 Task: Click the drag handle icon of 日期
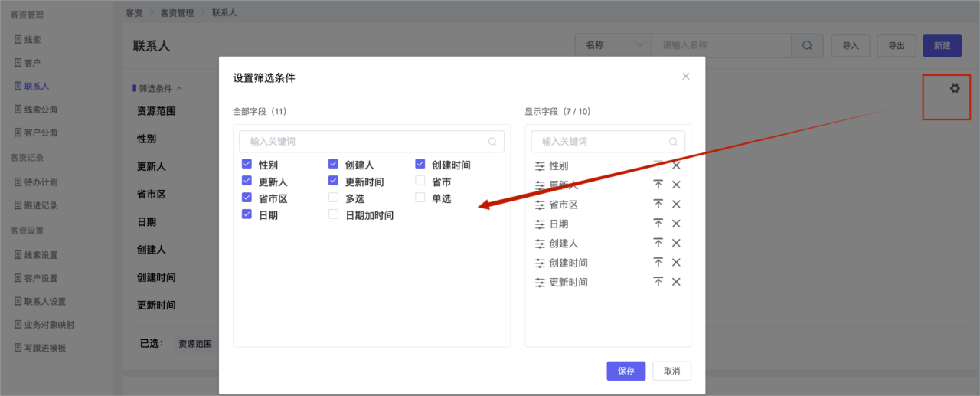coord(540,224)
